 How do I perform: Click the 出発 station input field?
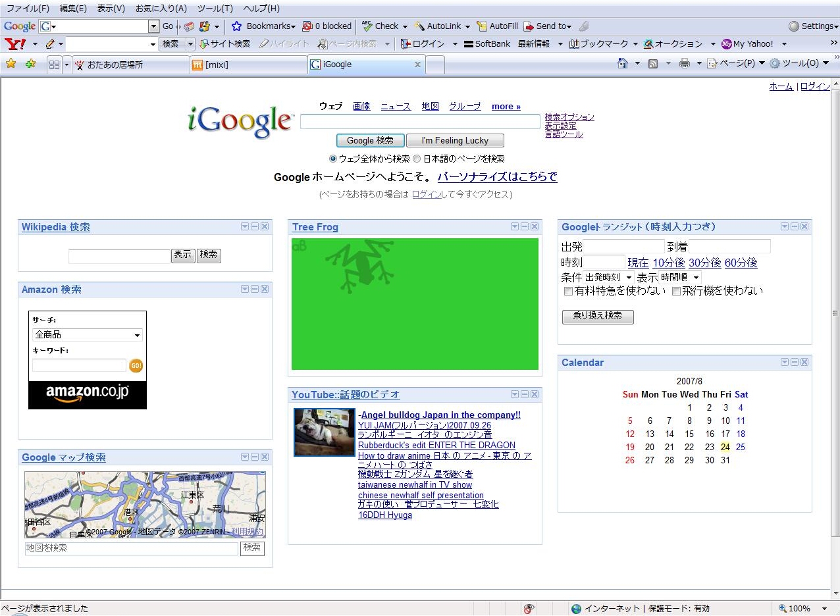[x=624, y=247]
